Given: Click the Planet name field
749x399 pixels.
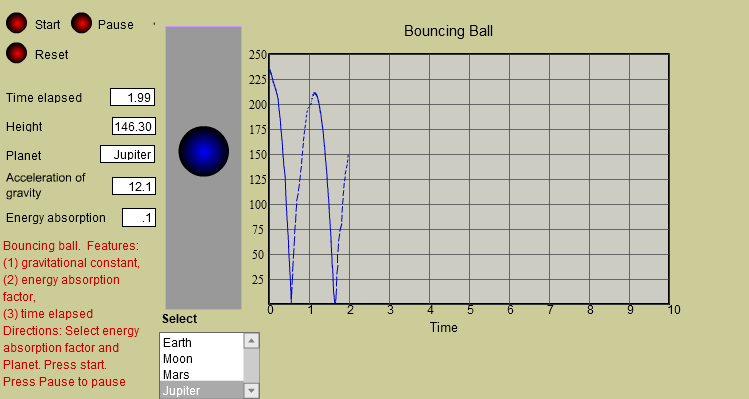Looking at the screenshot, I should coord(128,154).
